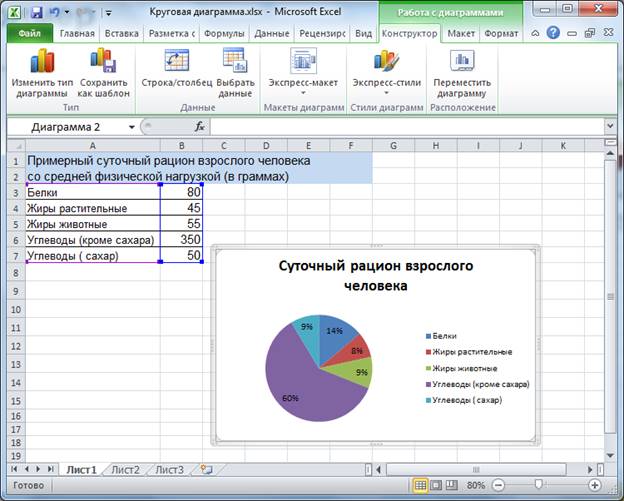Save the workbook with floppy icon

coord(37,12)
